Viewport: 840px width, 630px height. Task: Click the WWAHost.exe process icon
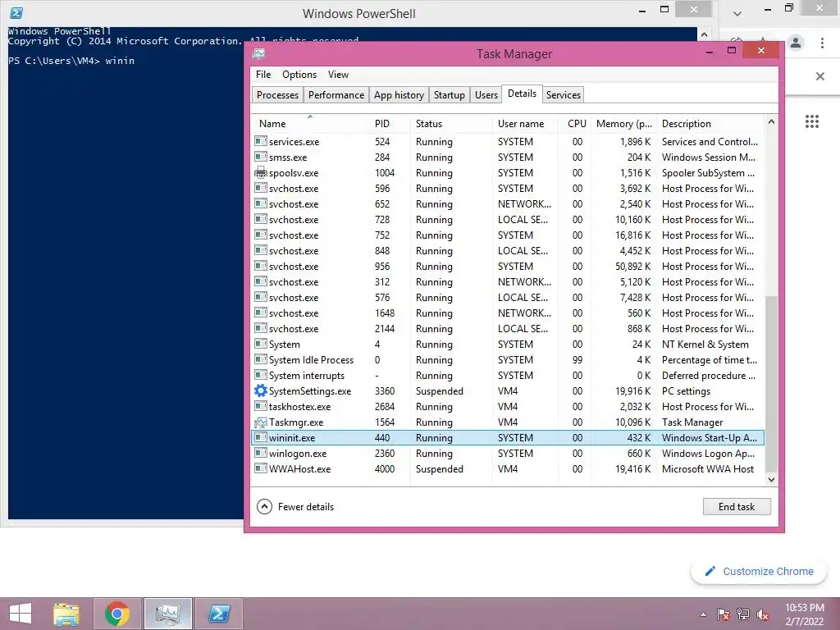pyautogui.click(x=261, y=468)
